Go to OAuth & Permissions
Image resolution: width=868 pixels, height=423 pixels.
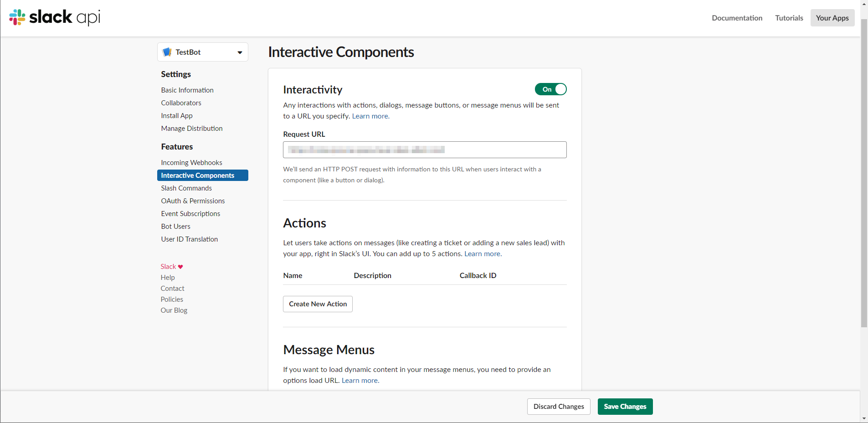(x=193, y=201)
